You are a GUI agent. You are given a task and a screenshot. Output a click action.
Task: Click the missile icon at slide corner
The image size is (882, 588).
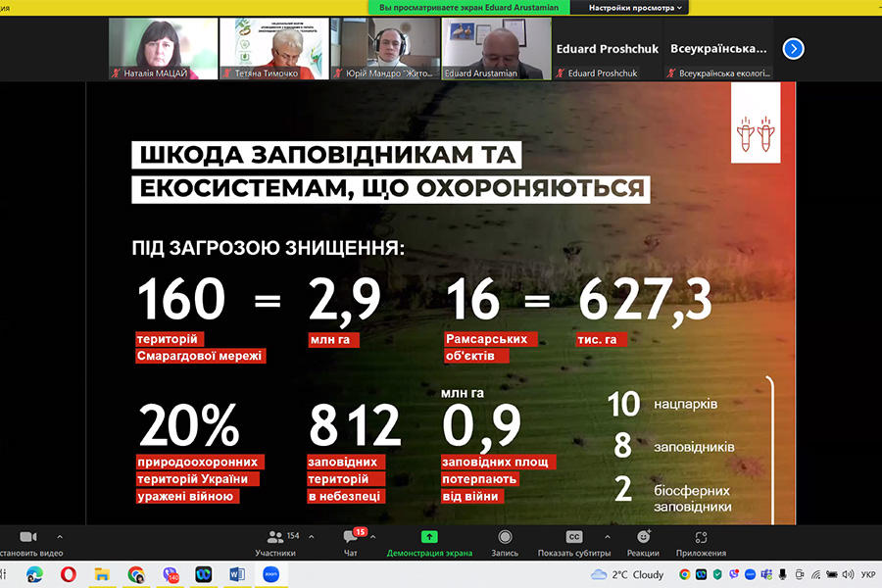coord(756,134)
